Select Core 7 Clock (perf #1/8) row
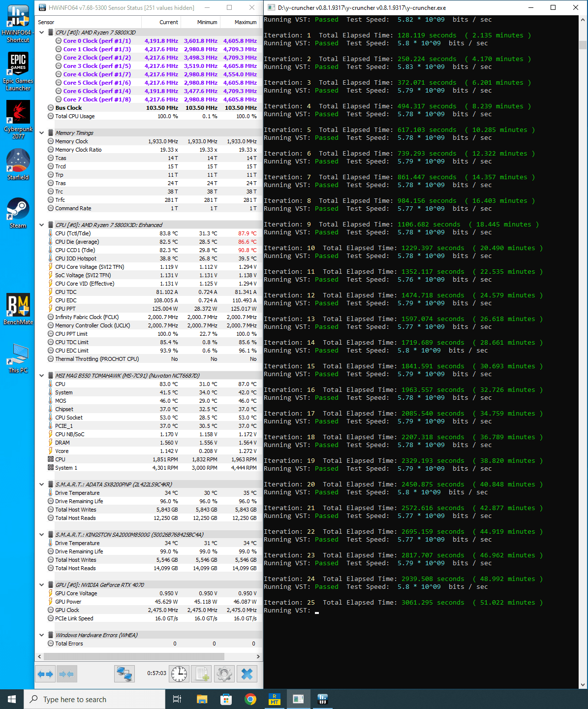This screenshot has height=709, width=588. pyautogui.click(x=148, y=99)
